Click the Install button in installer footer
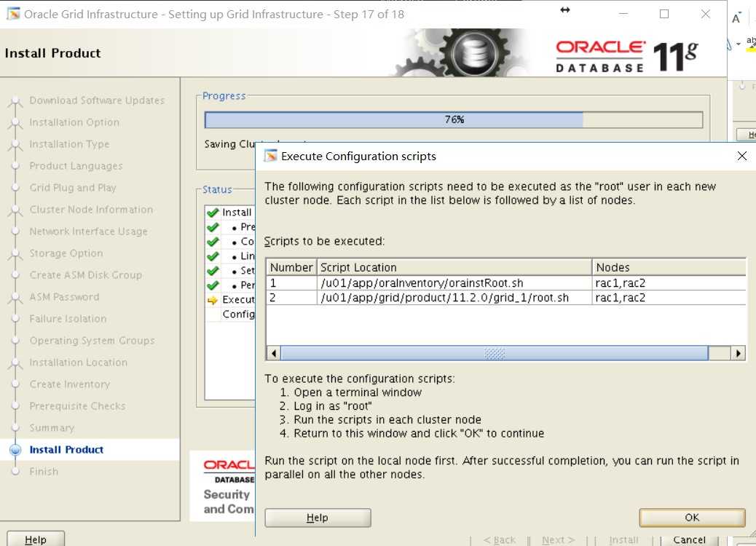Screen dimensions: 756x546 tap(623, 539)
